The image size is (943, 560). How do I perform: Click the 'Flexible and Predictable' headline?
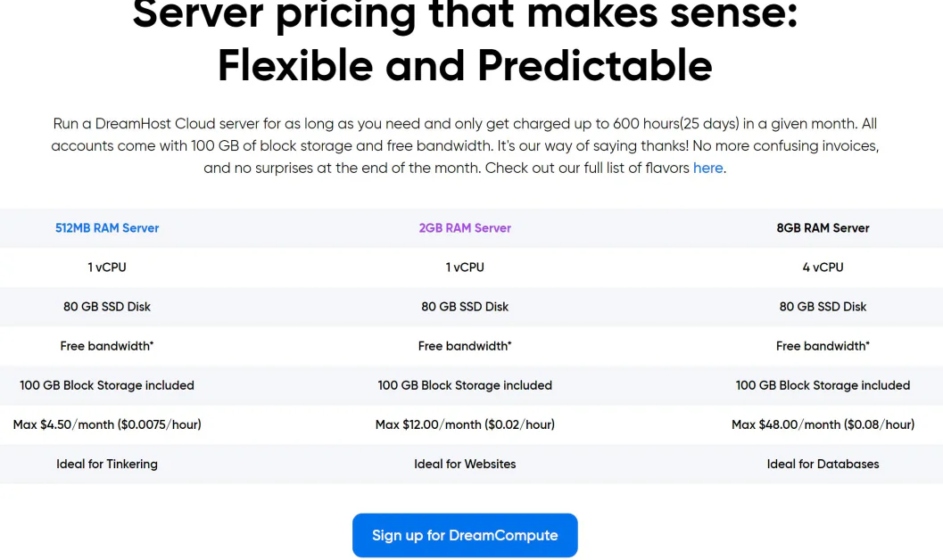tap(465, 65)
